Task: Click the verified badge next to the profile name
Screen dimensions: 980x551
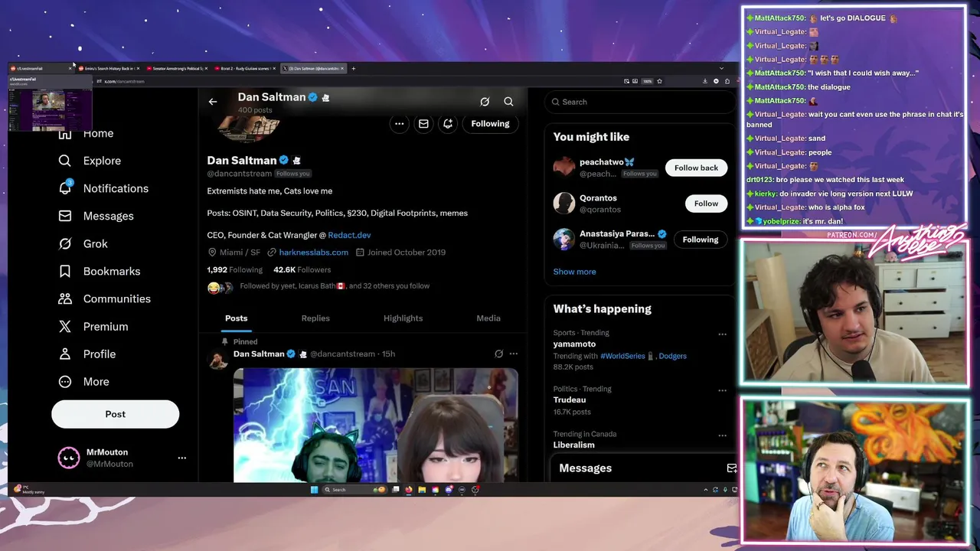Action: point(283,160)
